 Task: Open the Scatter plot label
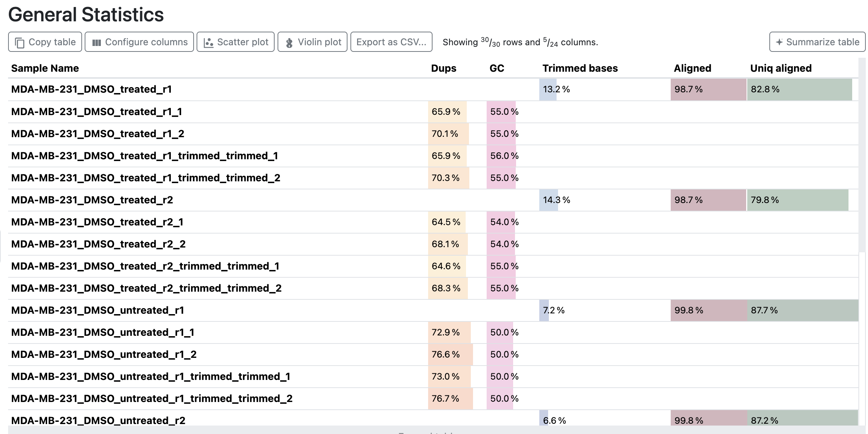pyautogui.click(x=243, y=42)
